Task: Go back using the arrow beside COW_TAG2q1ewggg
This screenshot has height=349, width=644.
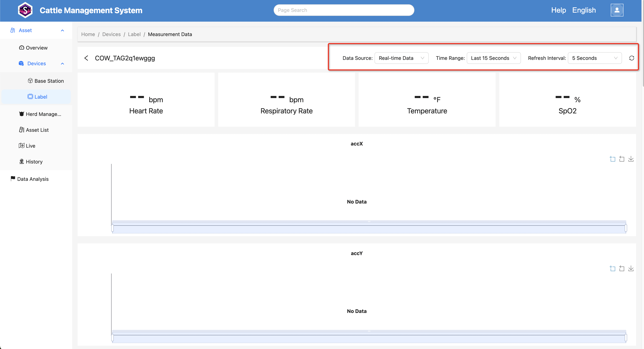Action: click(86, 58)
